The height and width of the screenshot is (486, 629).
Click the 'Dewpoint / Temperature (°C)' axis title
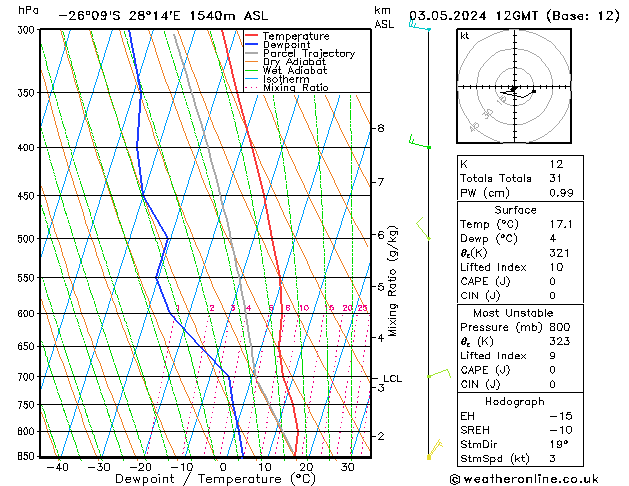pyautogui.click(x=216, y=479)
